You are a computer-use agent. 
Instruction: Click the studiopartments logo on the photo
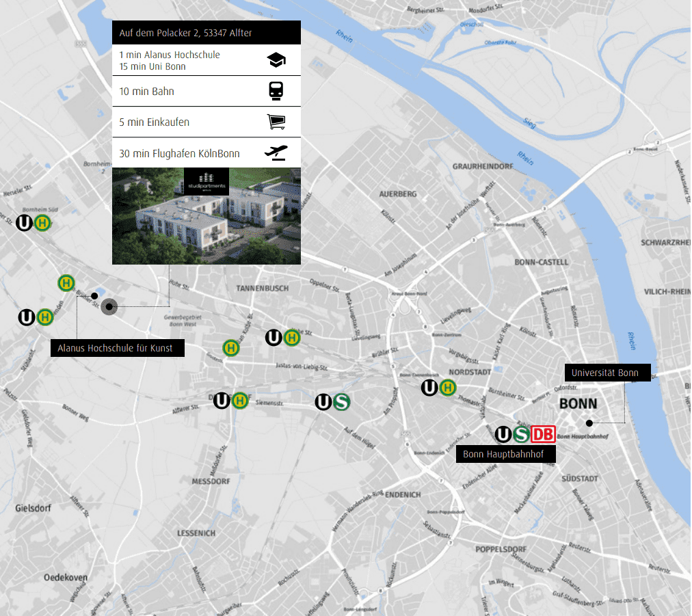click(x=206, y=181)
